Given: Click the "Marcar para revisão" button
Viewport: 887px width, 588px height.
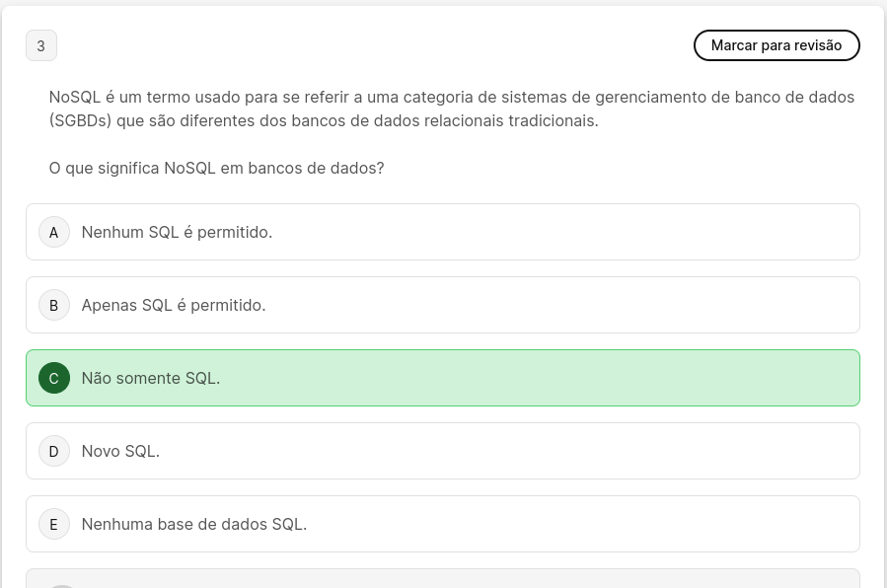Looking at the screenshot, I should (776, 45).
